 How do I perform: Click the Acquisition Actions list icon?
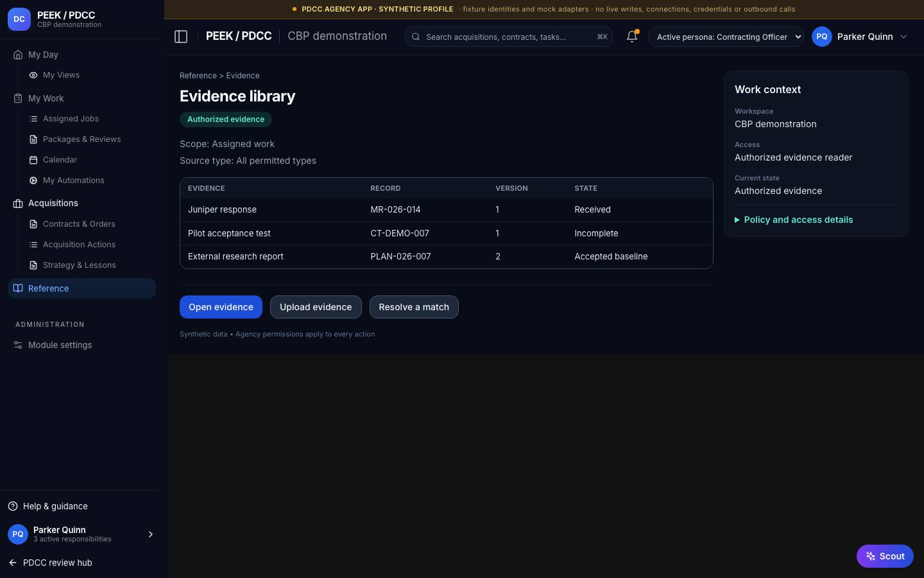pos(33,245)
